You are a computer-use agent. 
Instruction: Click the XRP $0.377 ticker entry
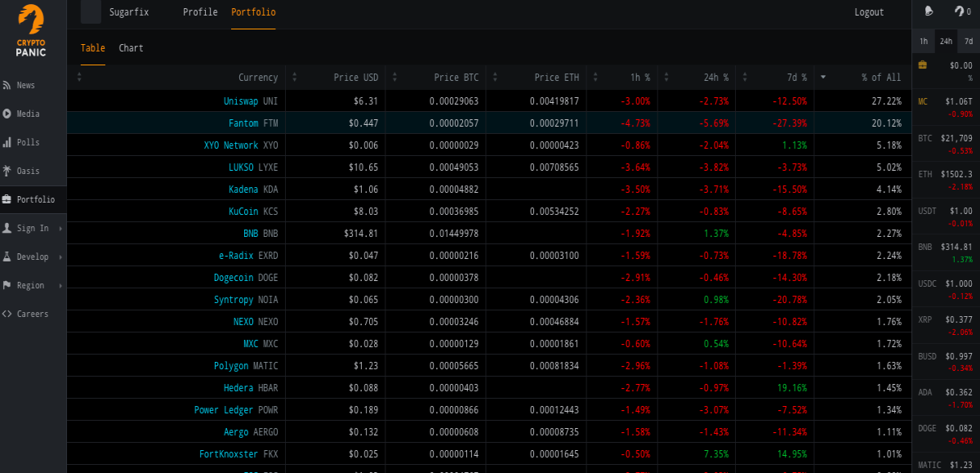(946, 325)
